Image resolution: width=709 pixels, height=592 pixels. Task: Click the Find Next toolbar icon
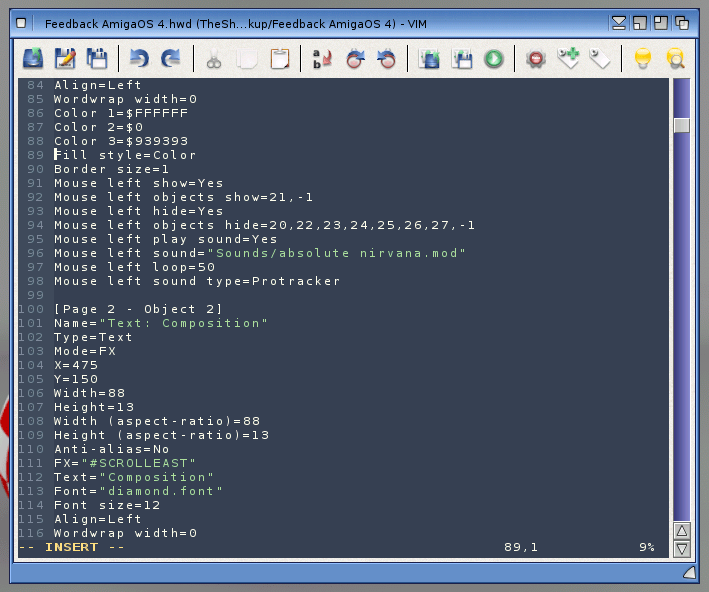(354, 59)
